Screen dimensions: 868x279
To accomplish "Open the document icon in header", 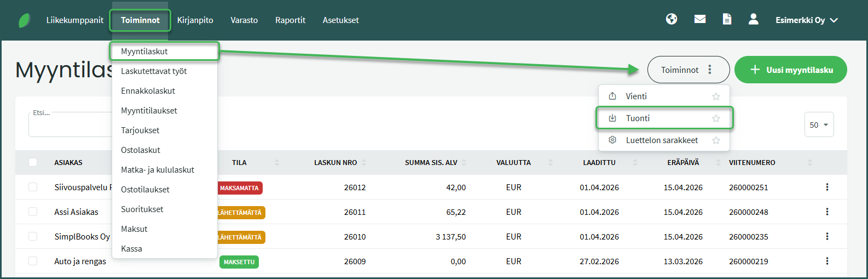I will click(x=727, y=19).
